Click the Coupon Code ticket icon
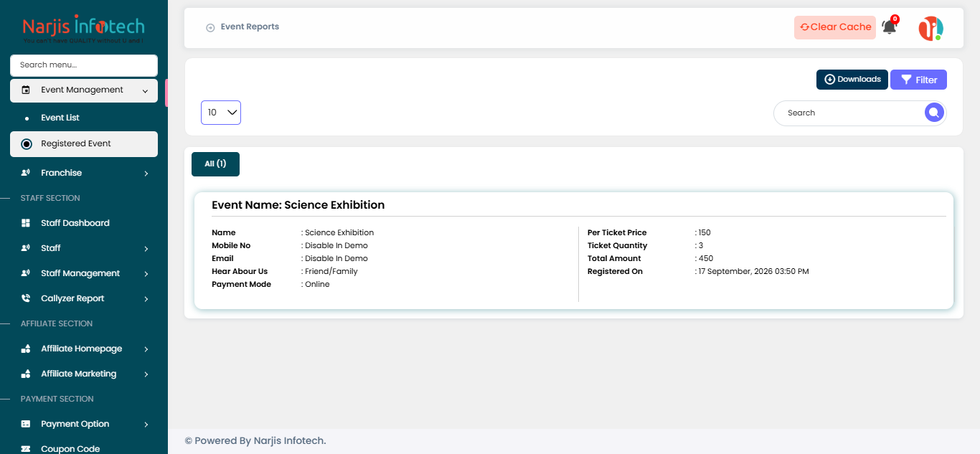Viewport: 980px width, 454px height. [x=26, y=449]
